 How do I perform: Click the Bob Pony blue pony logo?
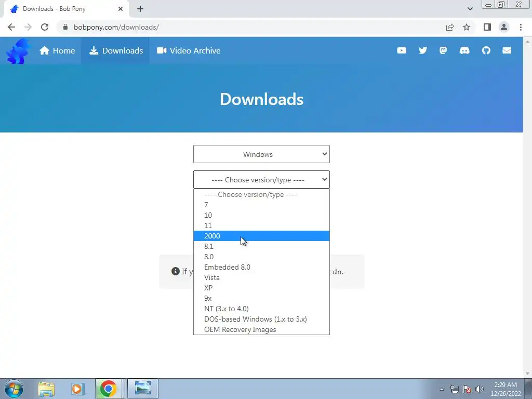click(x=19, y=51)
